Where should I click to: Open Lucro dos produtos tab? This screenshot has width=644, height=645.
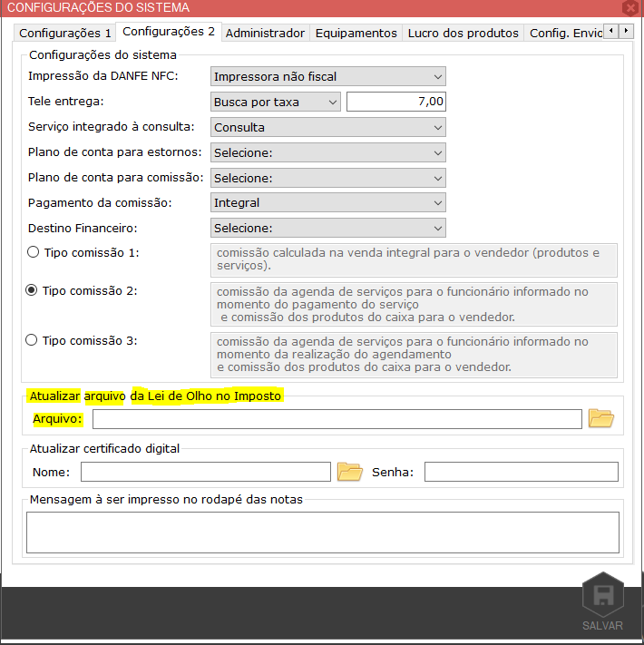(x=463, y=33)
